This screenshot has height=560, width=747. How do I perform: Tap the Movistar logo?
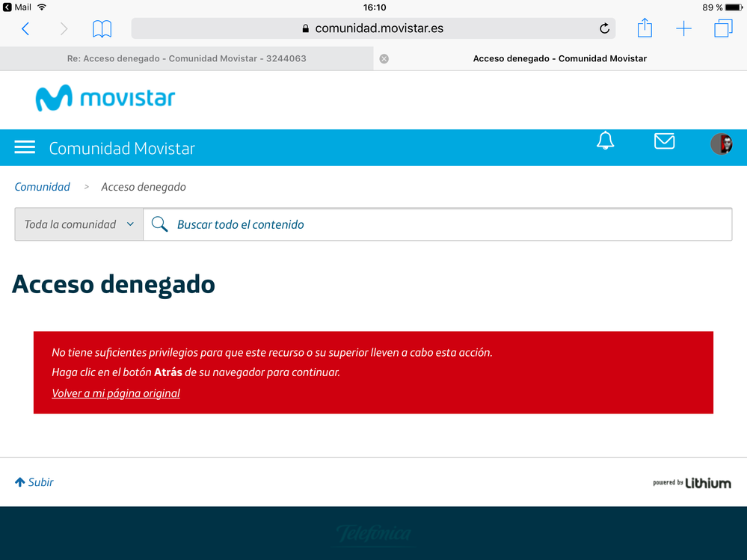point(105,99)
